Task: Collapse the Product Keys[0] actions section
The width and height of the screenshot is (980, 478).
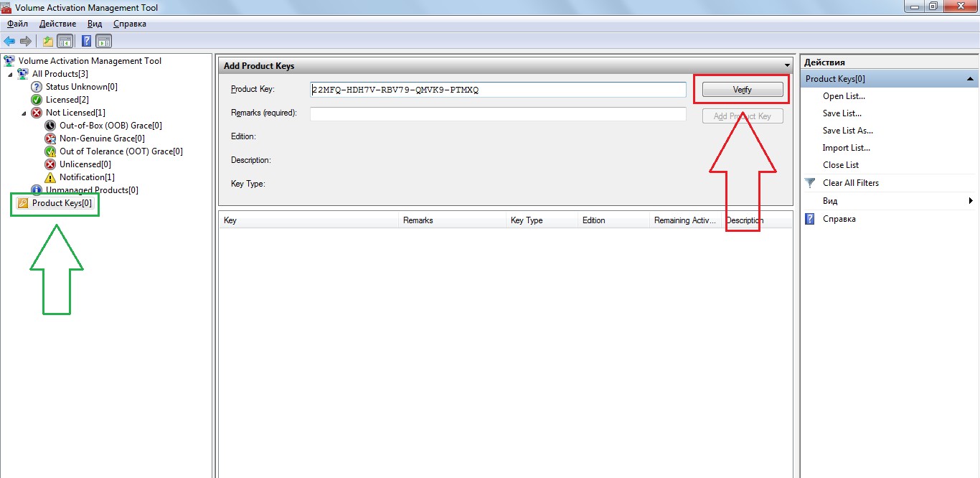Action: 970,79
